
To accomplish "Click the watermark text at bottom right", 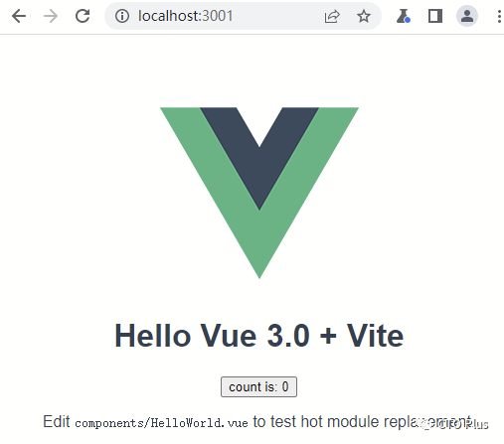I will click(454, 424).
